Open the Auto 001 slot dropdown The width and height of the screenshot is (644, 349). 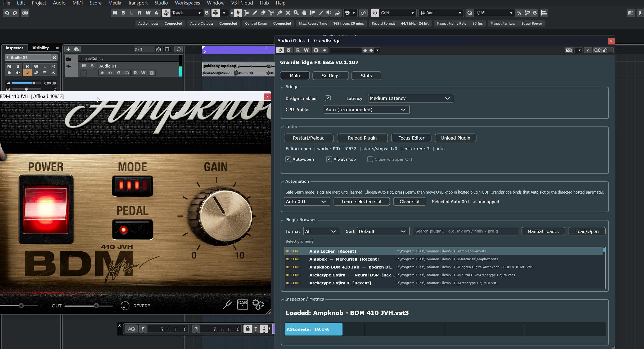point(307,202)
